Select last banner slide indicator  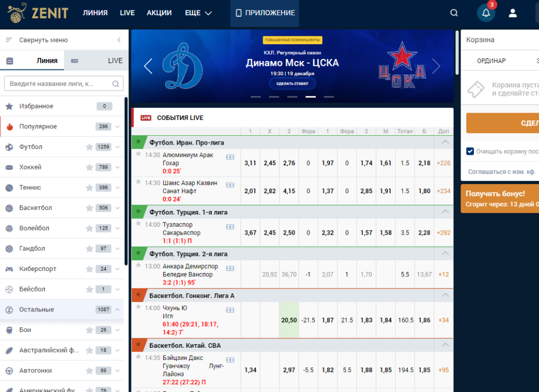click(x=329, y=97)
